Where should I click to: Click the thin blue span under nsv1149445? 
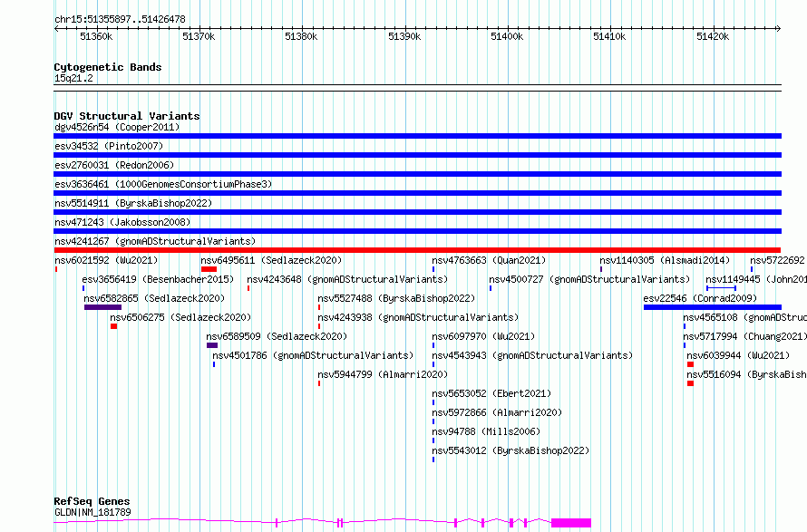tap(721, 288)
